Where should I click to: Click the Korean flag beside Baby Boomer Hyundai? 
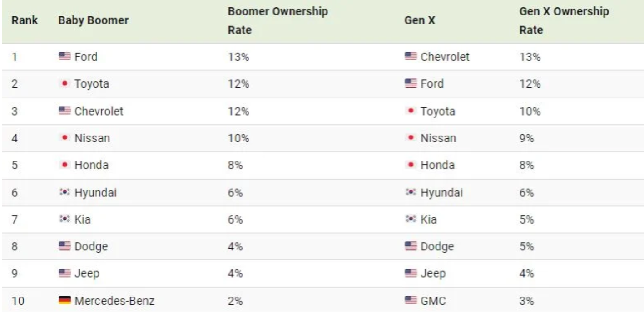tap(64, 192)
